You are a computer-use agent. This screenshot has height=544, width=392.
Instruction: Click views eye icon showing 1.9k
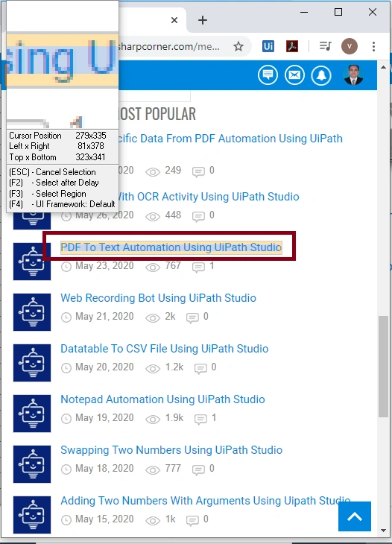(x=153, y=419)
